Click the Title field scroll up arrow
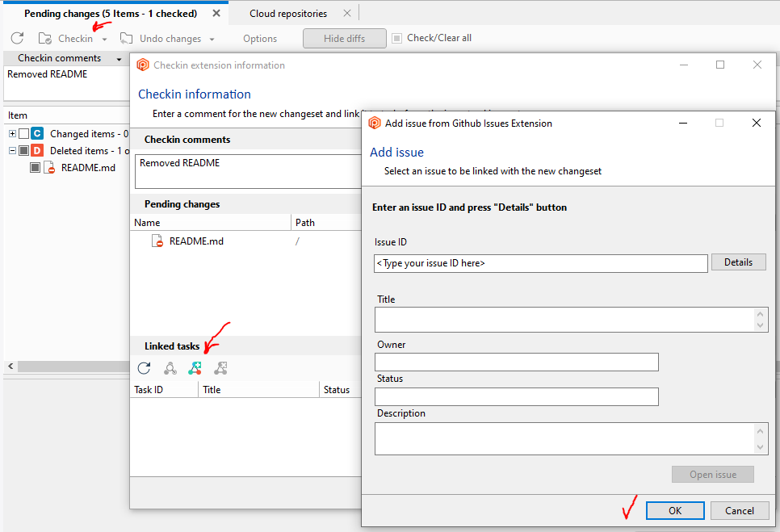The image size is (780, 532). (760, 314)
